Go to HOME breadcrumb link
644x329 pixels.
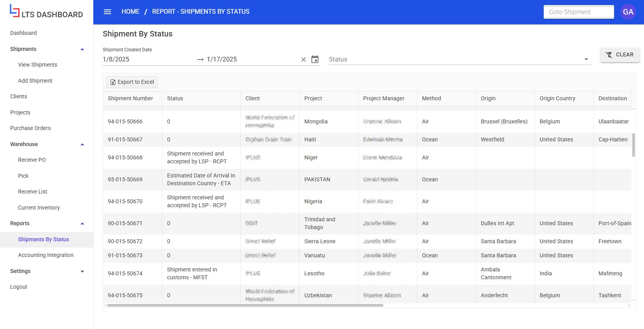130,12
